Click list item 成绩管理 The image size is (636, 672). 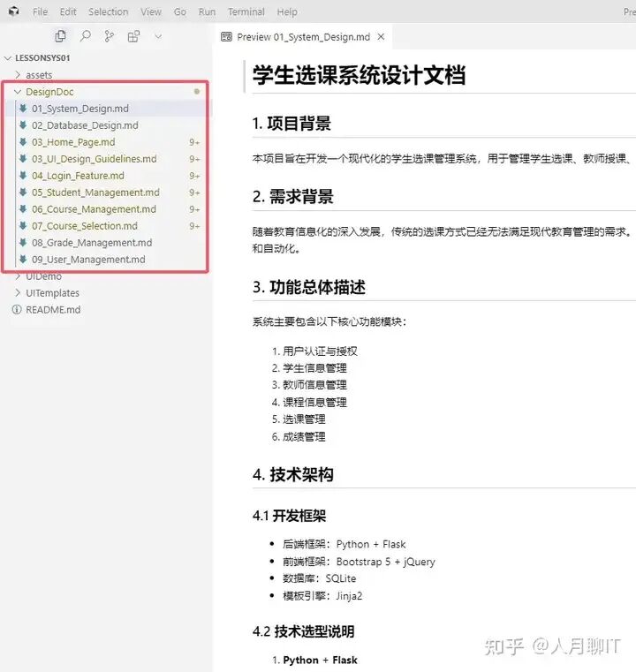(x=304, y=437)
